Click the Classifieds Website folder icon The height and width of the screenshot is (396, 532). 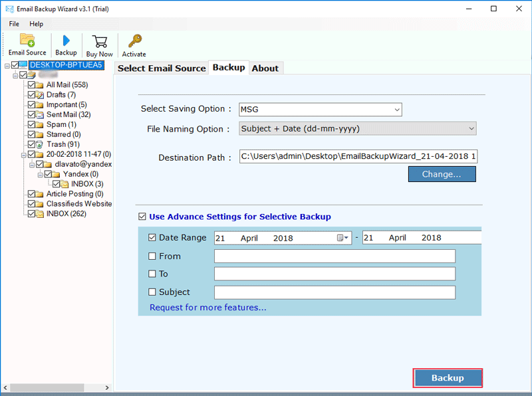[39, 204]
